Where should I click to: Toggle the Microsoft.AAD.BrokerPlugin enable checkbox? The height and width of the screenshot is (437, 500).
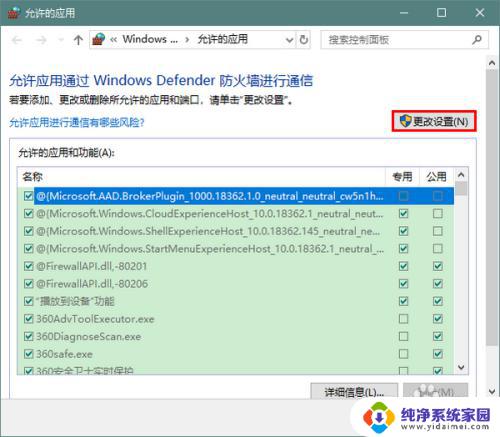(x=29, y=196)
